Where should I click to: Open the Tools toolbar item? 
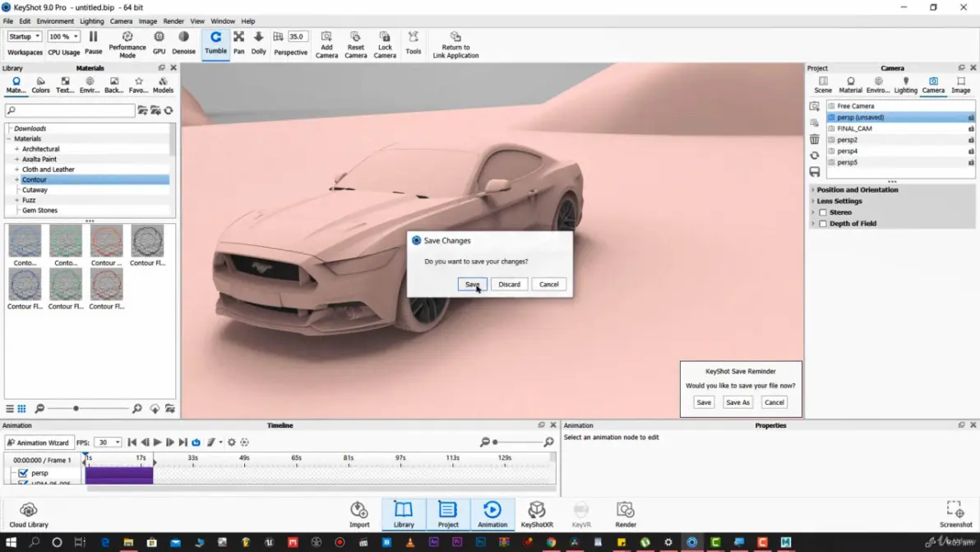click(x=413, y=43)
